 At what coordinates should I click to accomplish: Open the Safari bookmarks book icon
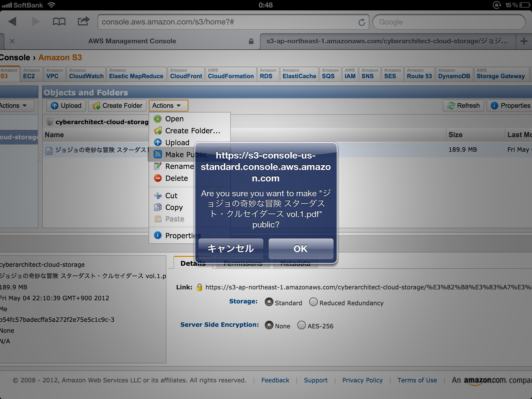pyautogui.click(x=59, y=22)
